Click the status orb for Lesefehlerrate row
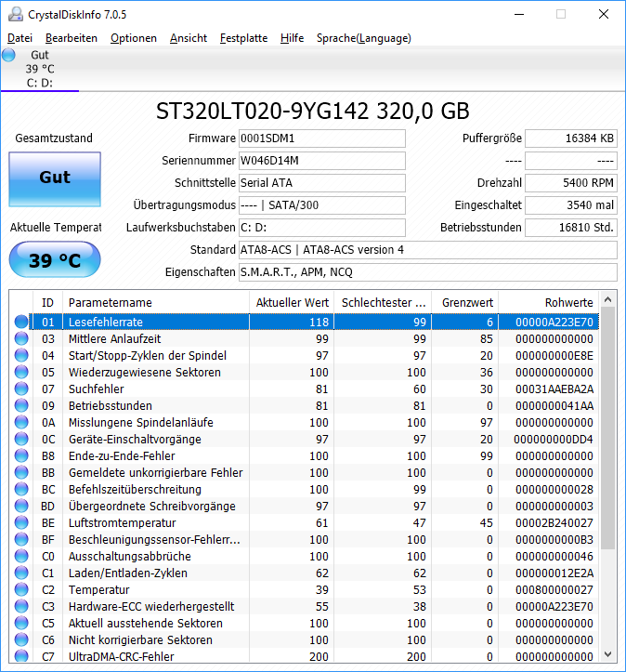 pyautogui.click(x=21, y=322)
